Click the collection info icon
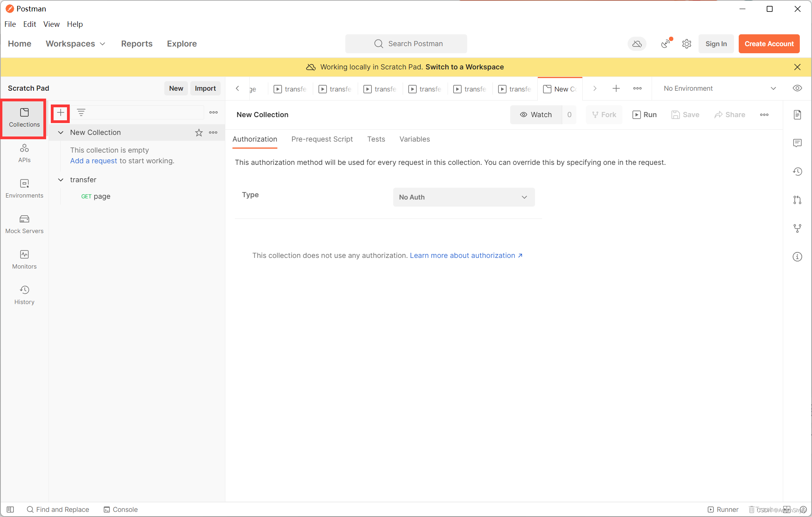The width and height of the screenshot is (812, 517). tap(797, 257)
